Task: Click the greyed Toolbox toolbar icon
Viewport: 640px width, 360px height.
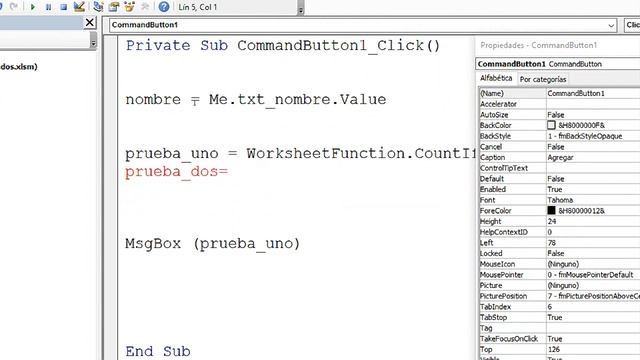Action: pyautogui.click(x=145, y=7)
